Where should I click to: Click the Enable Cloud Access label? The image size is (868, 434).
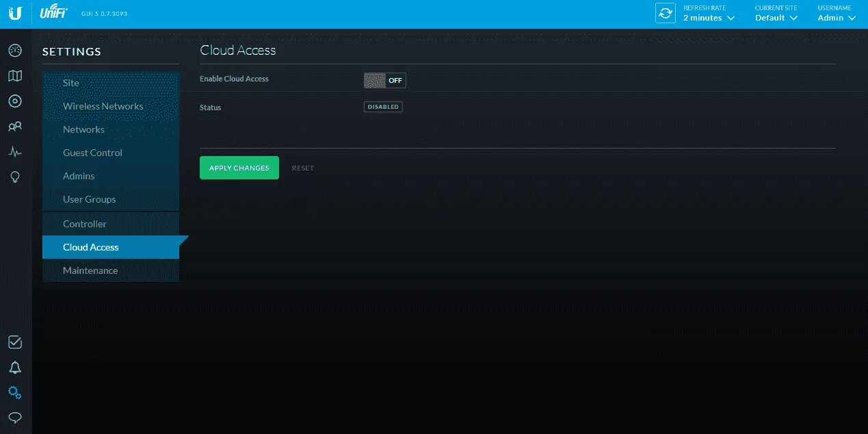234,79
